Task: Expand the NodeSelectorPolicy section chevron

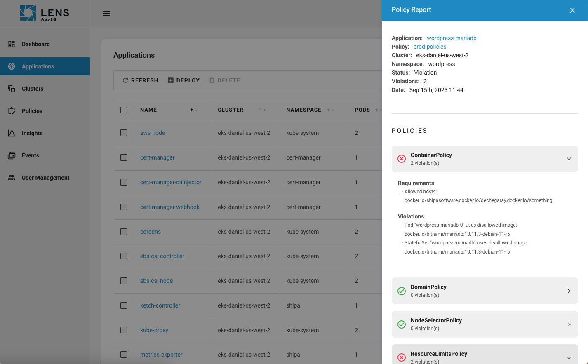Action: click(x=569, y=324)
